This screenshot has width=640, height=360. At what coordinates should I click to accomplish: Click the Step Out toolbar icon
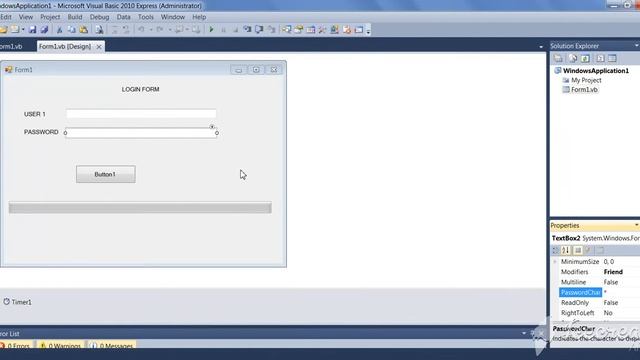coord(271,29)
